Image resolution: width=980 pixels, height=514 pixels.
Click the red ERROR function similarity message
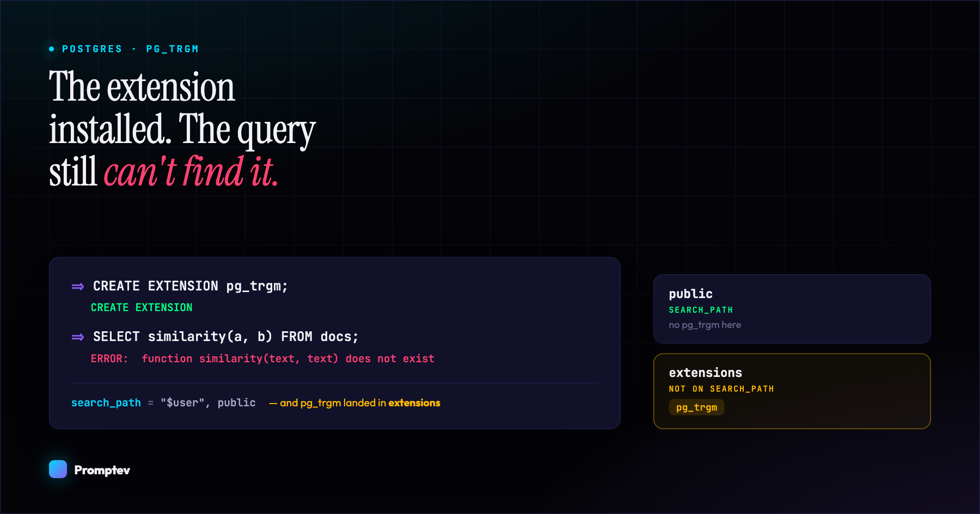pos(262,358)
